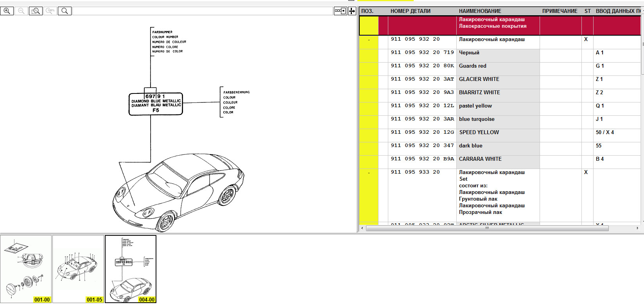Screen dimensions: 644x307
Task: Select part number 911 095 932 20 3AT
Action: pyautogui.click(x=422, y=79)
